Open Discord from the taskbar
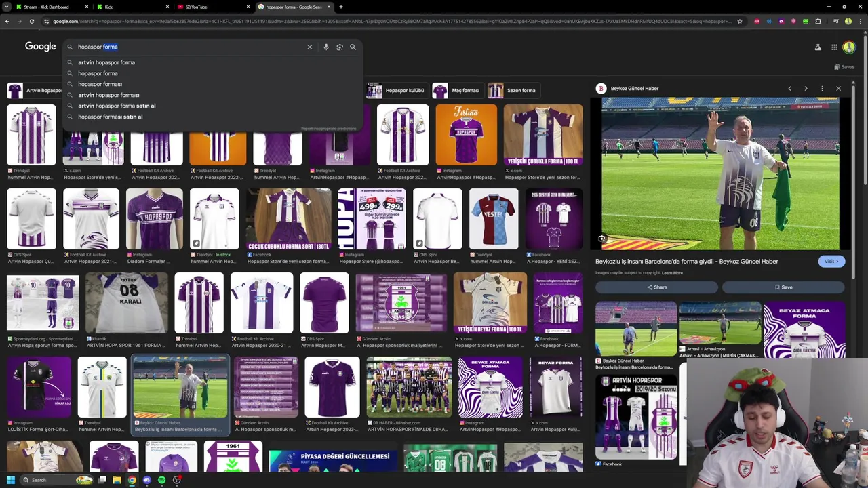 pyautogui.click(x=146, y=480)
